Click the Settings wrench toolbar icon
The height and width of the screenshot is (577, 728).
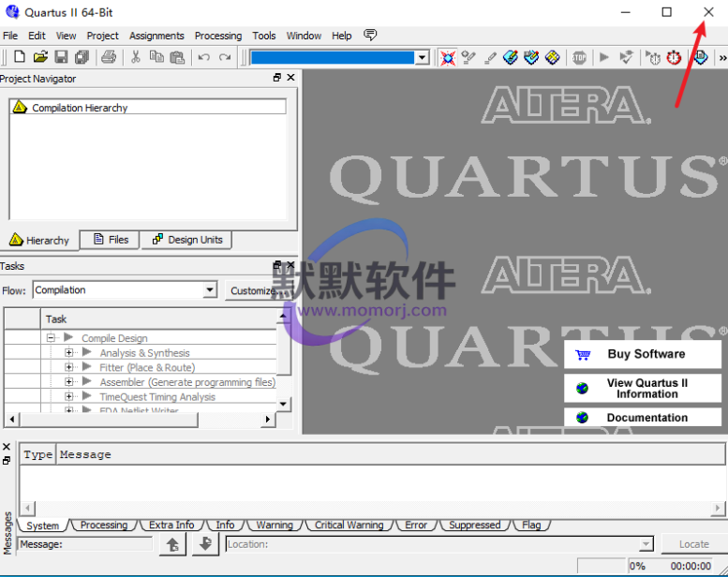[468, 57]
